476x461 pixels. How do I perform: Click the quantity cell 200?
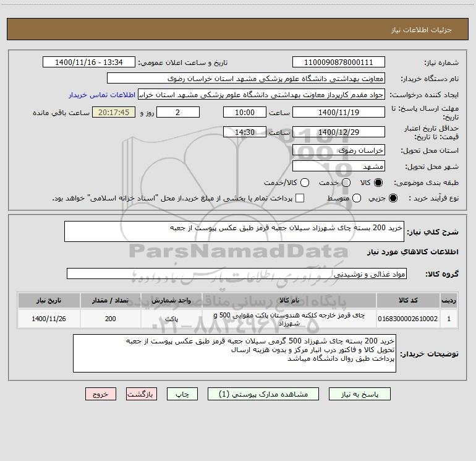110,319
